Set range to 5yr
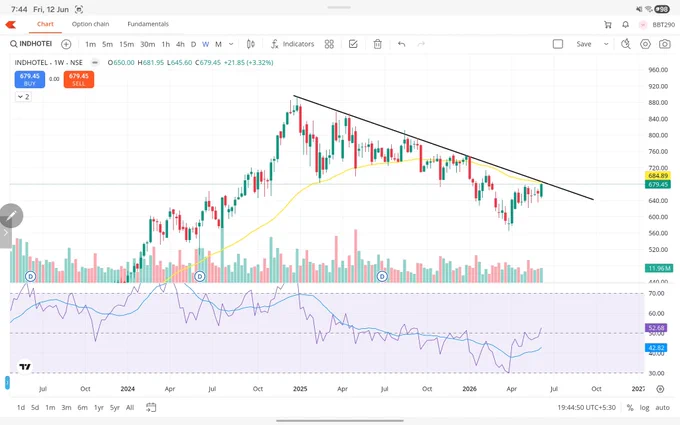680x425 pixels. coord(114,407)
